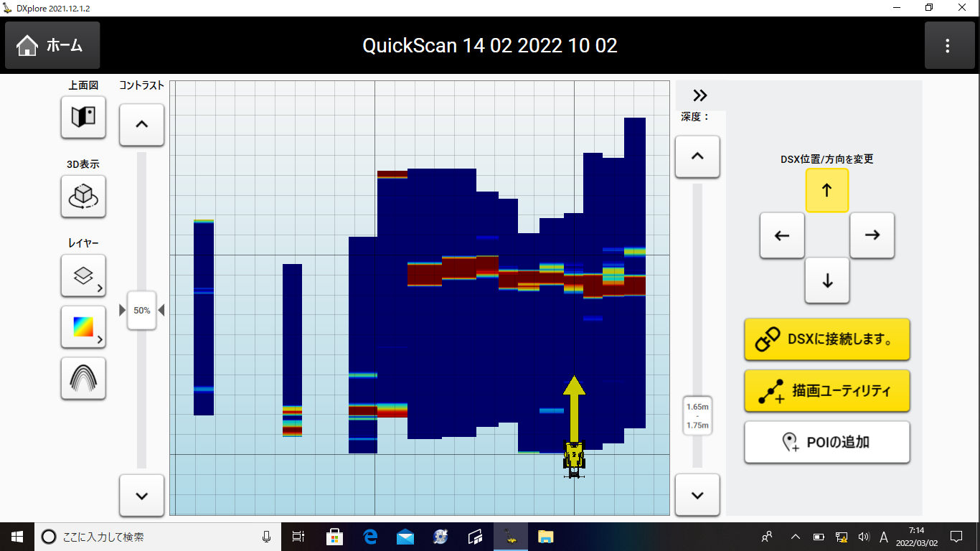Open the three-dot options menu
This screenshot has height=551, width=980.
click(947, 46)
